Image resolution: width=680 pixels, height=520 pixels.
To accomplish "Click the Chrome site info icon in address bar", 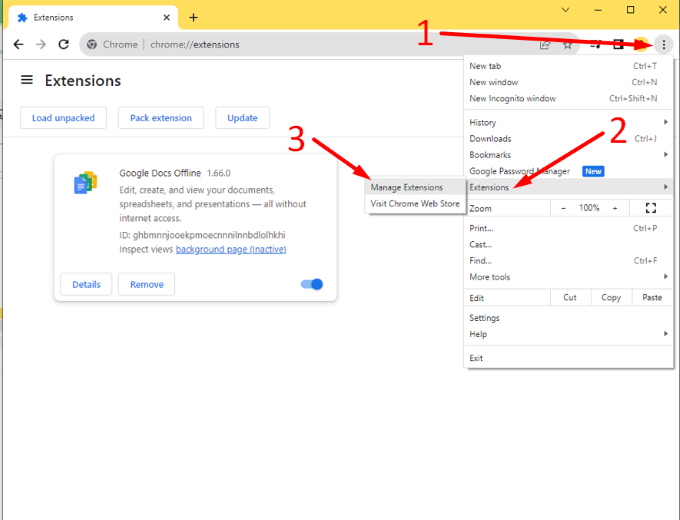I will pyautogui.click(x=92, y=44).
